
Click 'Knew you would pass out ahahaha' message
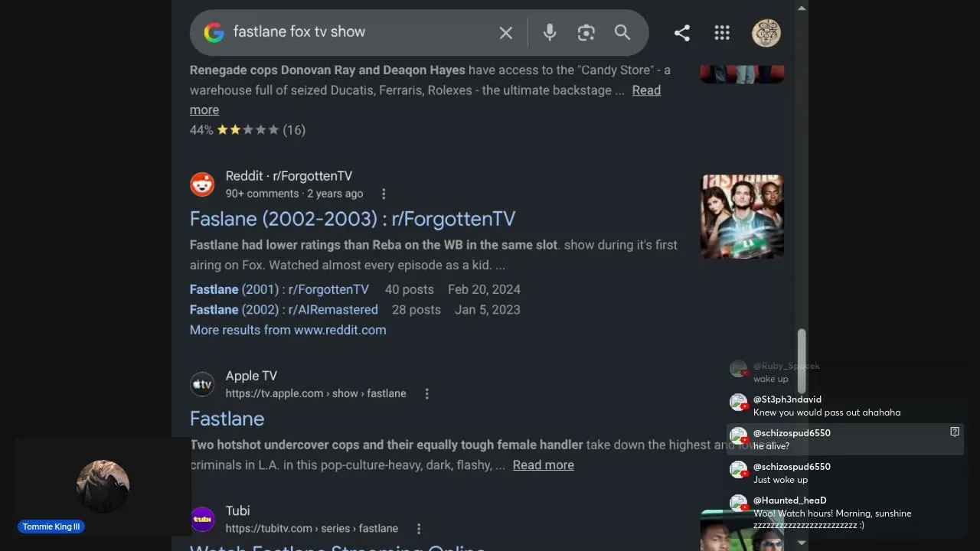pos(827,412)
